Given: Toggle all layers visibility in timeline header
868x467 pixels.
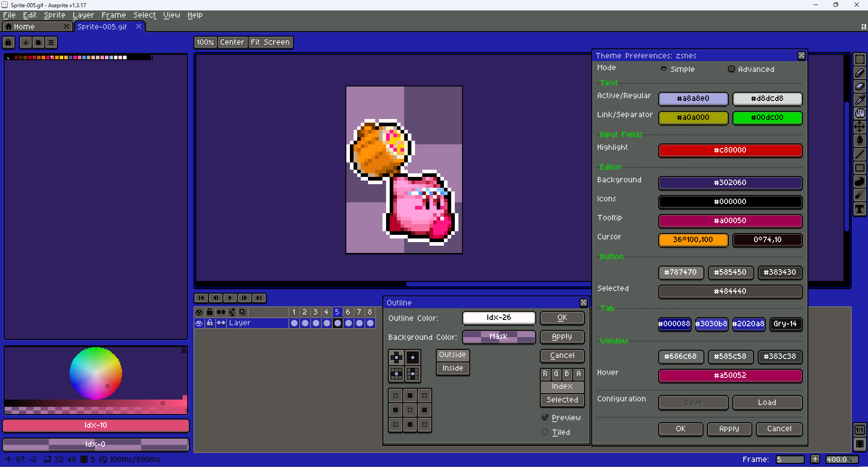Looking at the screenshot, I should pos(199,312).
